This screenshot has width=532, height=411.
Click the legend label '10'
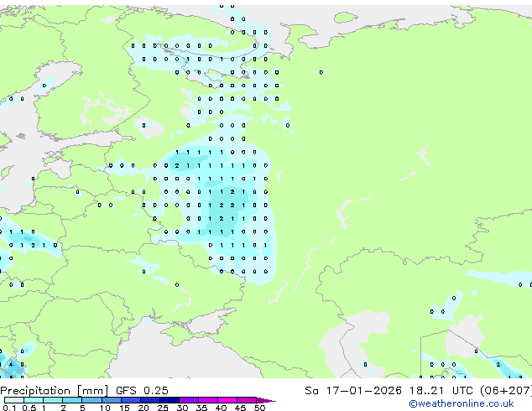(105, 408)
